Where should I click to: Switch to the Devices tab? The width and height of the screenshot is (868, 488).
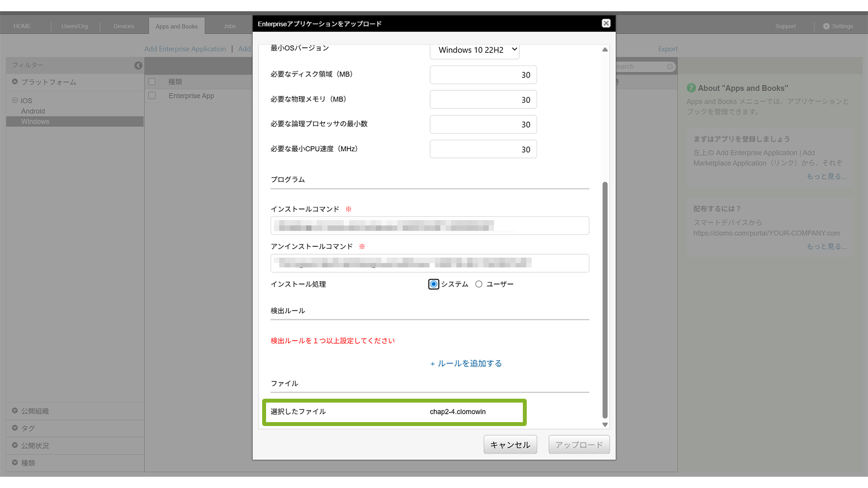tap(124, 26)
